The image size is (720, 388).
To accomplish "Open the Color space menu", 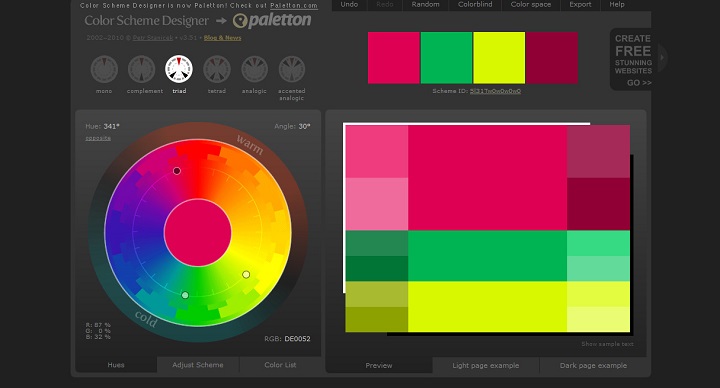I will (x=531, y=5).
